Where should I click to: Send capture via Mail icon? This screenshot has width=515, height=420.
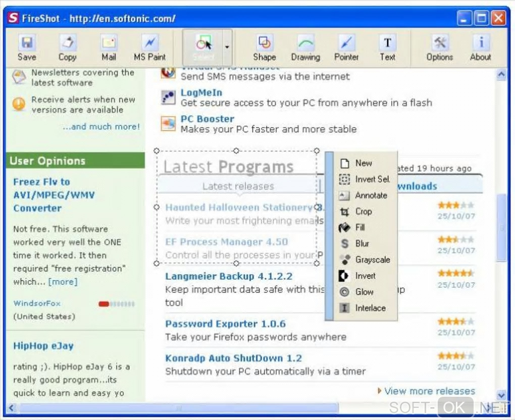tap(109, 48)
